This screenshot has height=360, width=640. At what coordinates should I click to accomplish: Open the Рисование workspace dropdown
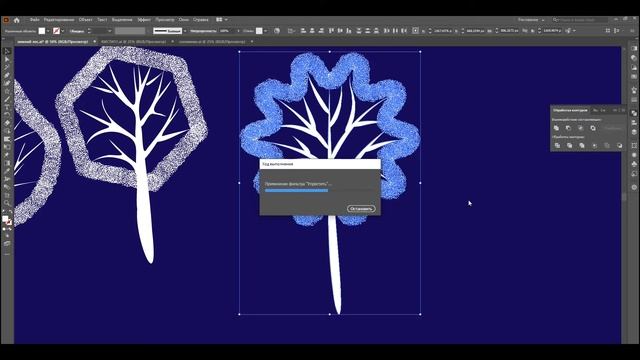[531, 20]
